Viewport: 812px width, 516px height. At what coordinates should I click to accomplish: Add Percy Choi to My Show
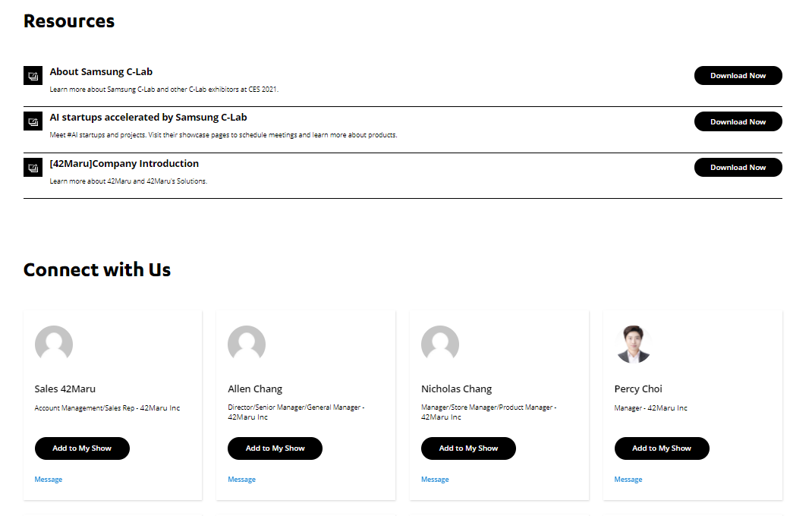pyautogui.click(x=662, y=448)
